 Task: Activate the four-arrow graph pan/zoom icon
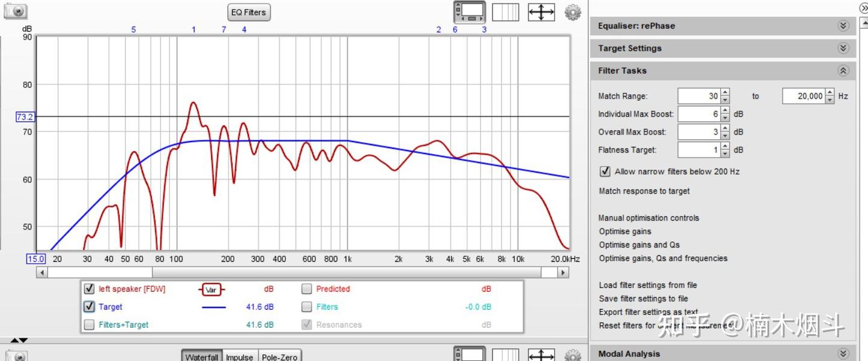tap(541, 12)
